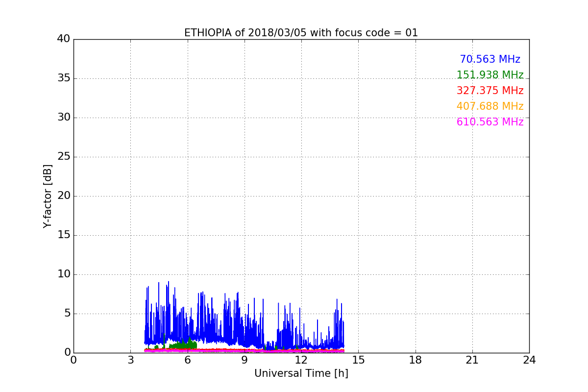Image resolution: width=588 pixels, height=392 pixels.
Task: Click x-axis tick value 24
Action: [529, 360]
